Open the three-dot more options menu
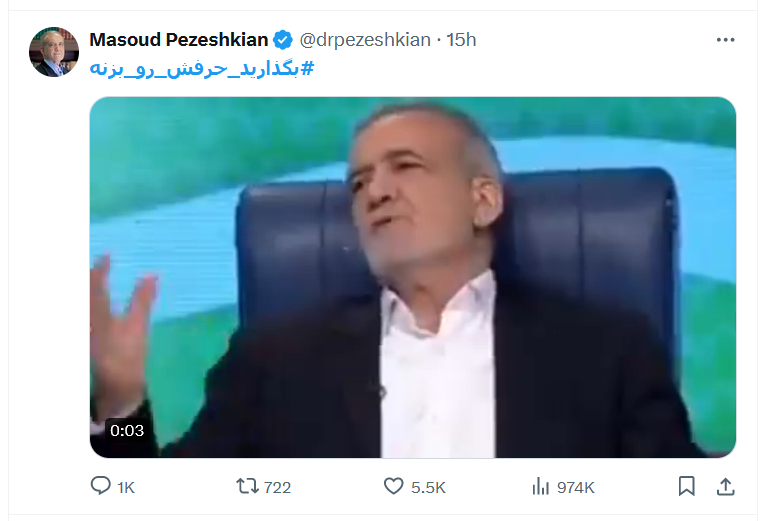This screenshot has width=760, height=521. click(726, 40)
